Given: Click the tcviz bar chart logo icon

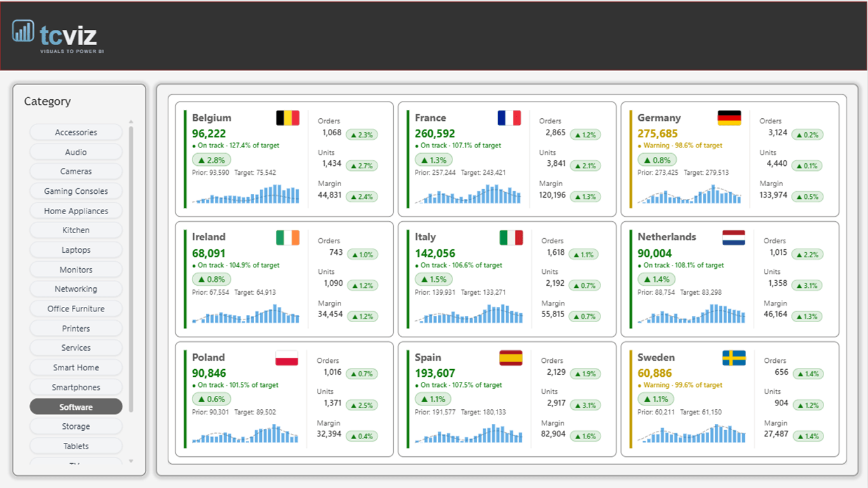Looking at the screenshot, I should (24, 31).
